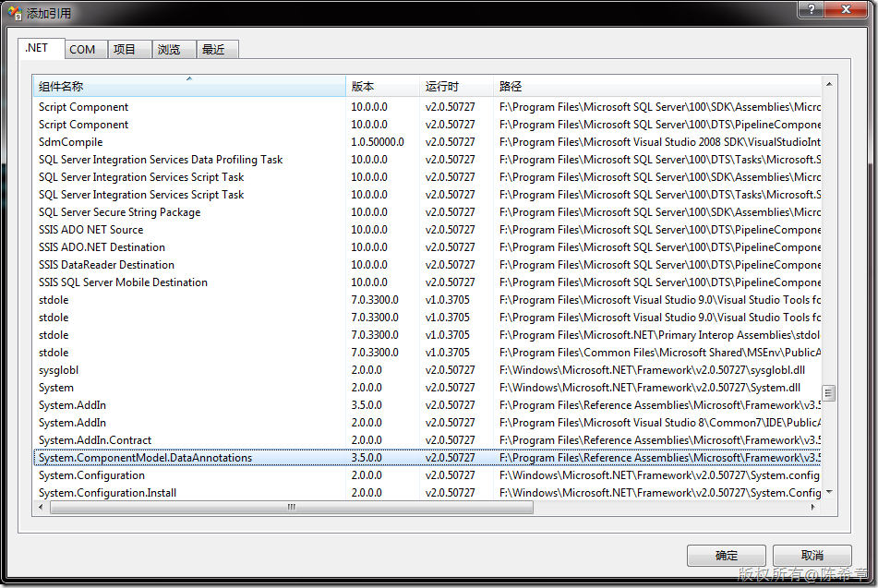Image resolution: width=878 pixels, height=588 pixels.
Task: Click version 1.0.50000.0 cell
Action: pyautogui.click(x=378, y=141)
